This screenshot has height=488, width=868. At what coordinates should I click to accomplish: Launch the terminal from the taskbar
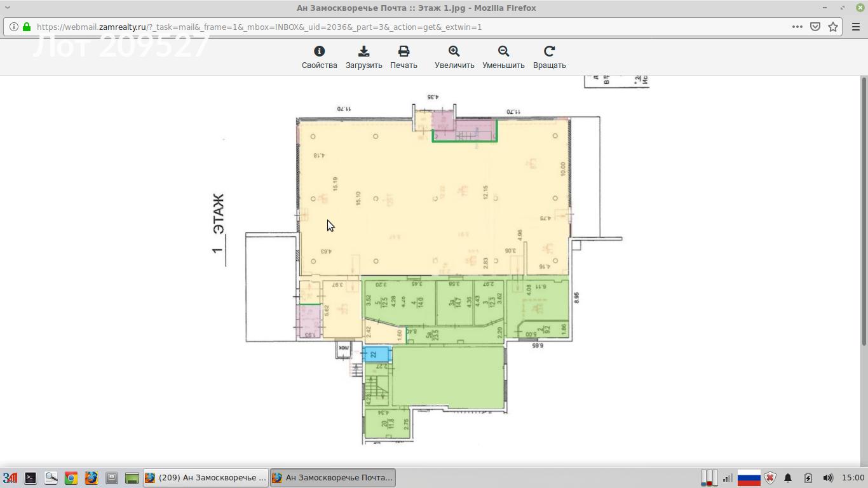coord(30,478)
